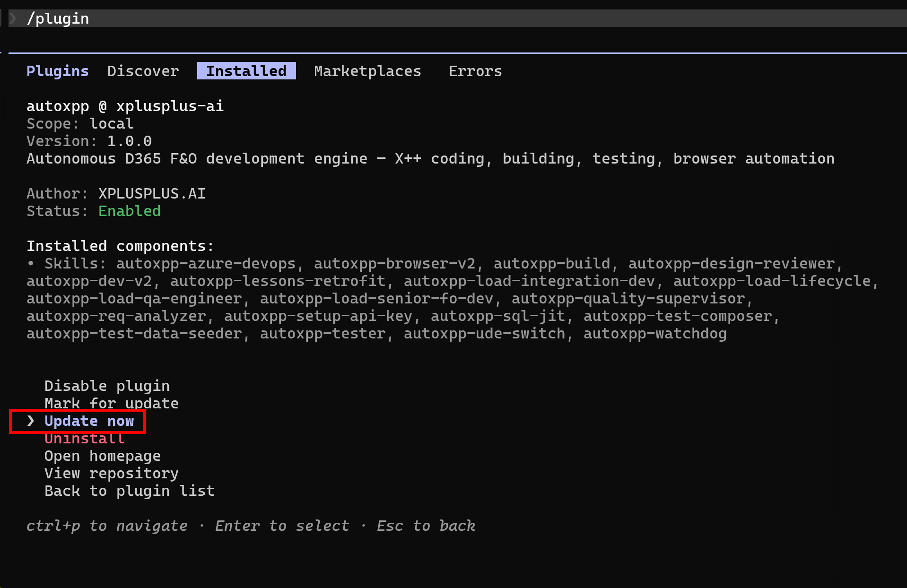907x588 pixels.
Task: Click the autoxpp-quality-supervisor skill name
Action: pos(628,298)
